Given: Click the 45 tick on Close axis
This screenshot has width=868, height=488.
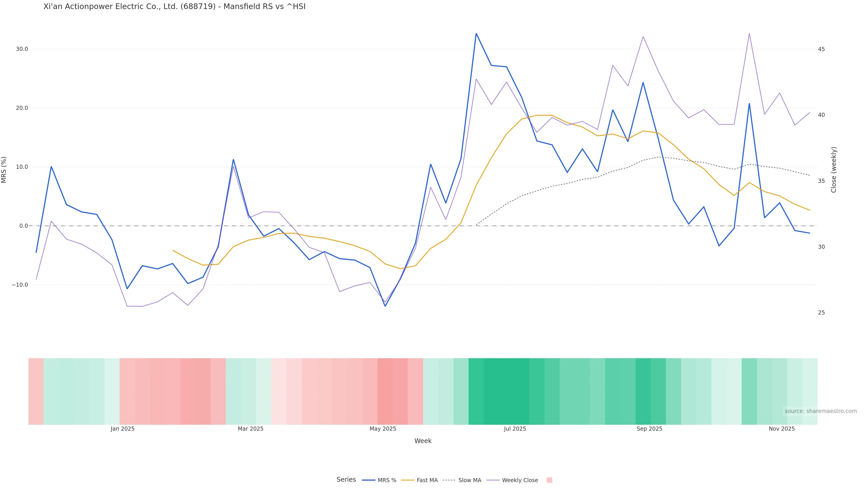Looking at the screenshot, I should pos(821,49).
